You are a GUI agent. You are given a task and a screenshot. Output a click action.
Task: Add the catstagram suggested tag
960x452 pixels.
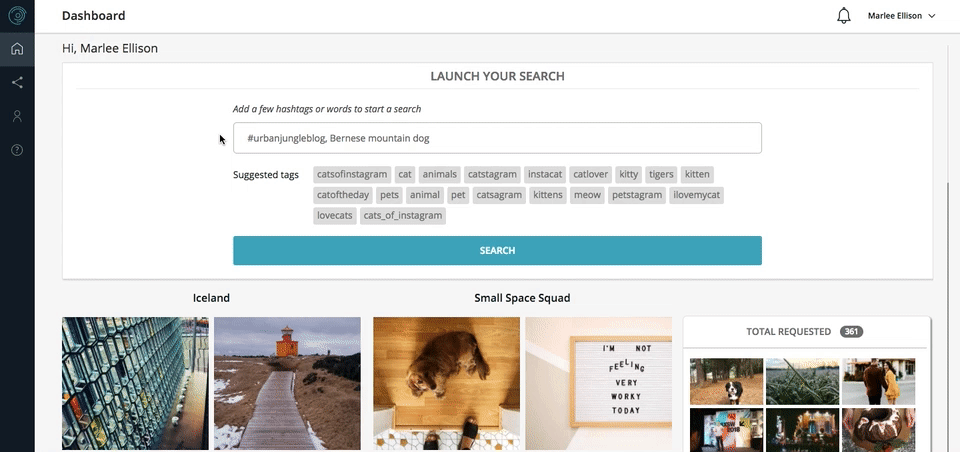pos(492,174)
